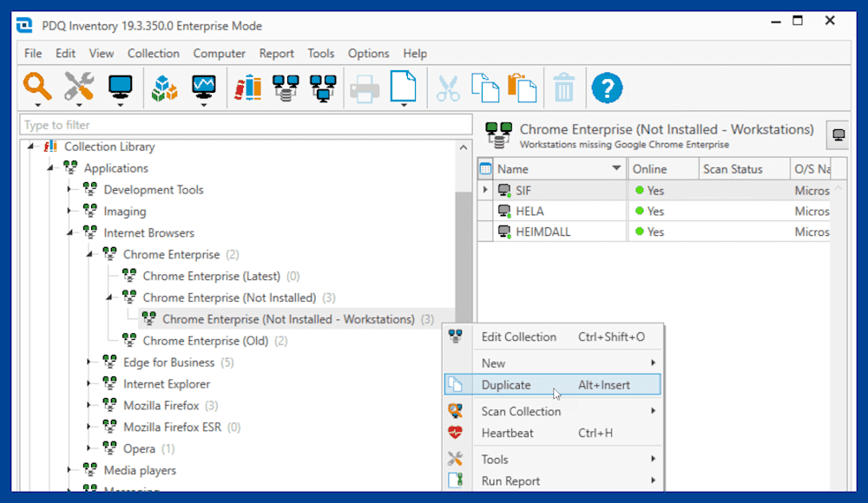Select the computer monitor toolbar icon
The height and width of the screenshot is (503, 868).
(x=120, y=87)
